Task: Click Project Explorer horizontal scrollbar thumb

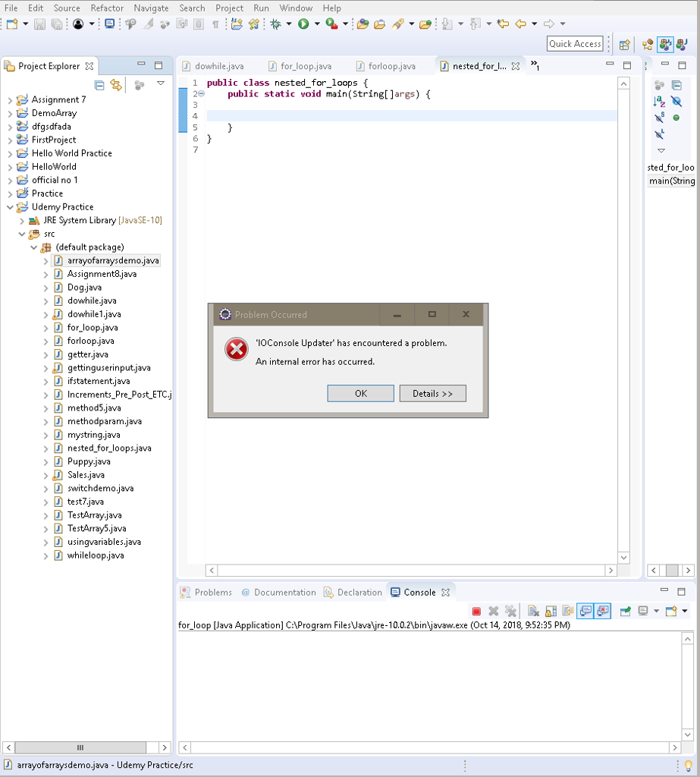Action: [x=80, y=747]
